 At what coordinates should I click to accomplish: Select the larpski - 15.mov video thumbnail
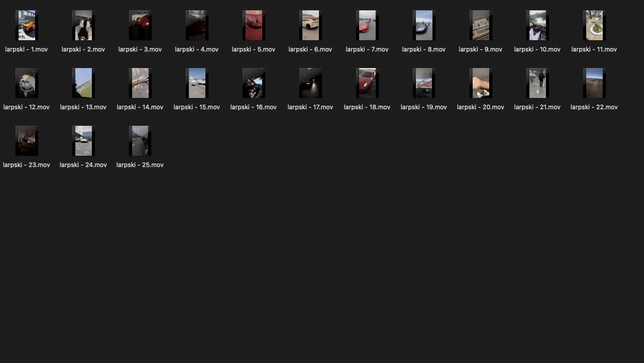tap(197, 83)
